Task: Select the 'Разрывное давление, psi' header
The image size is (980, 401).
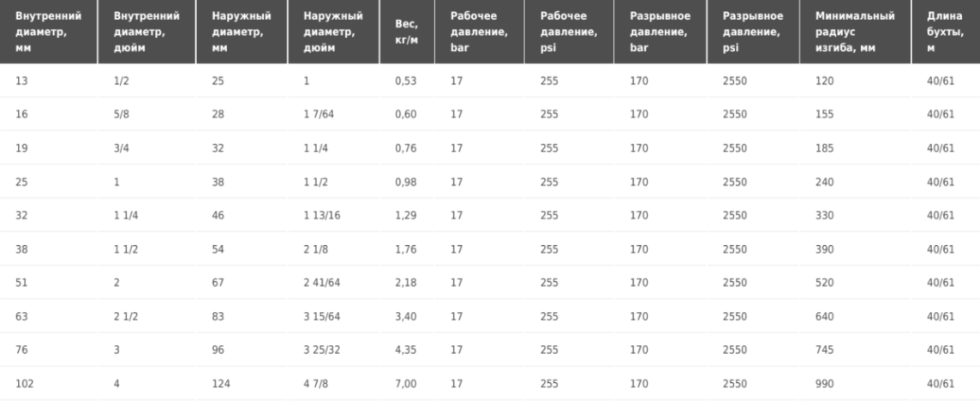Action: click(x=753, y=32)
